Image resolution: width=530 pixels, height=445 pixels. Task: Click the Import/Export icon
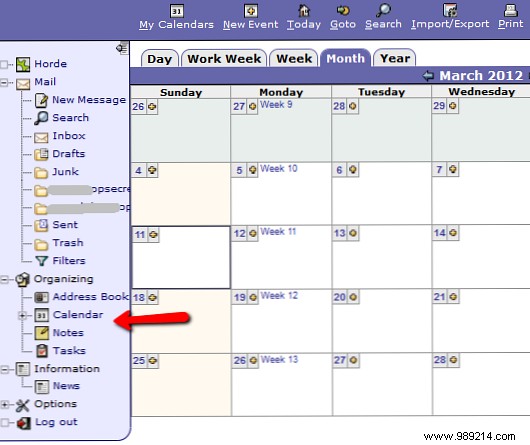tap(450, 10)
